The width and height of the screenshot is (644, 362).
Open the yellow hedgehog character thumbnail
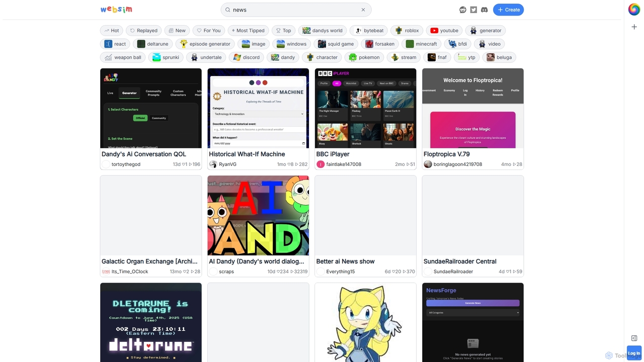365,322
